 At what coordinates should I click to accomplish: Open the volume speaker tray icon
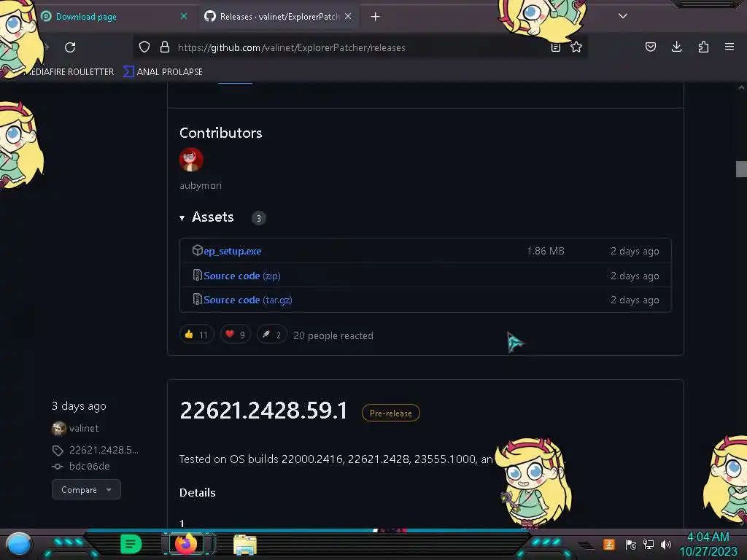(x=666, y=544)
